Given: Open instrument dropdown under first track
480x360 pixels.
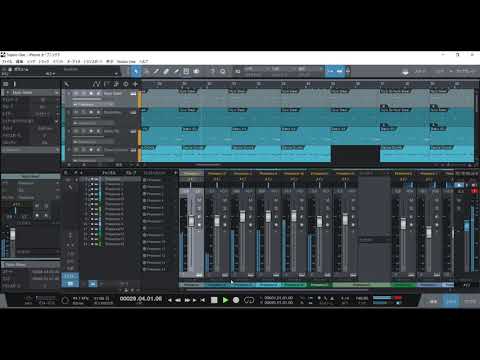Looking at the screenshot, I should 93,104.
